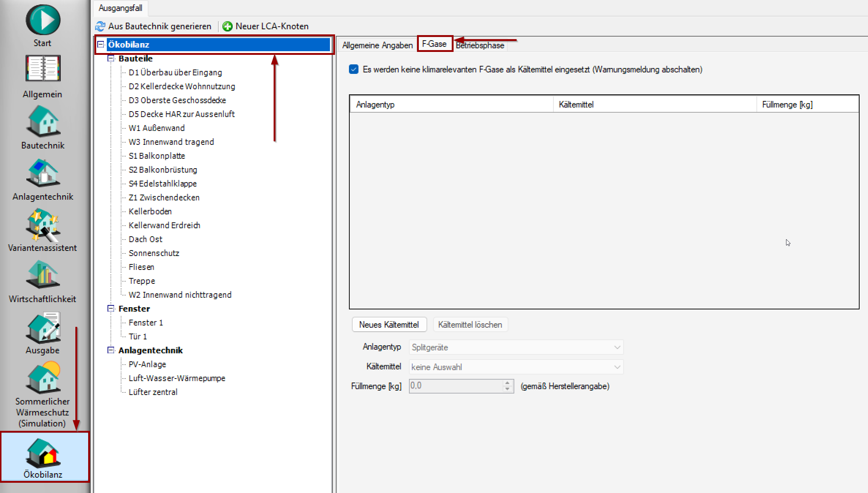Open the Wirtschaftlichkeit chart icon
Screen dimensions: 868x493
[43, 275]
